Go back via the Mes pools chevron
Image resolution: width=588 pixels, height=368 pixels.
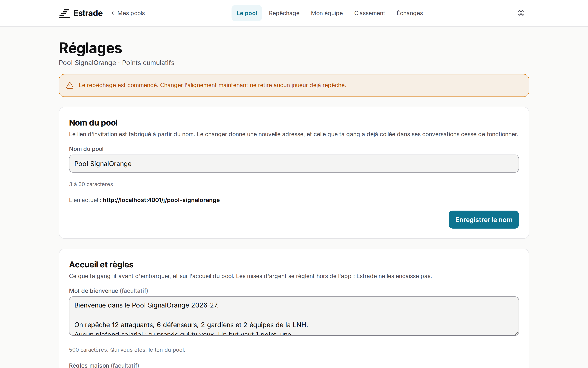click(112, 13)
